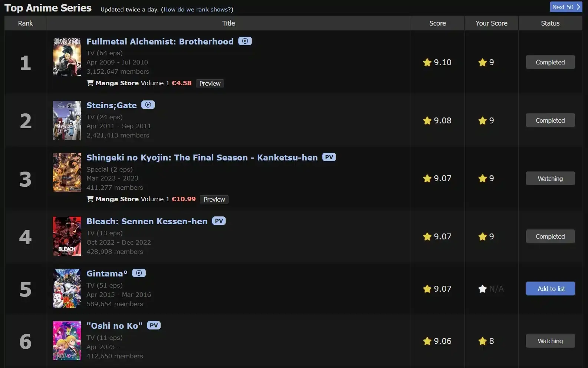Click the Status column header

[x=550, y=23]
